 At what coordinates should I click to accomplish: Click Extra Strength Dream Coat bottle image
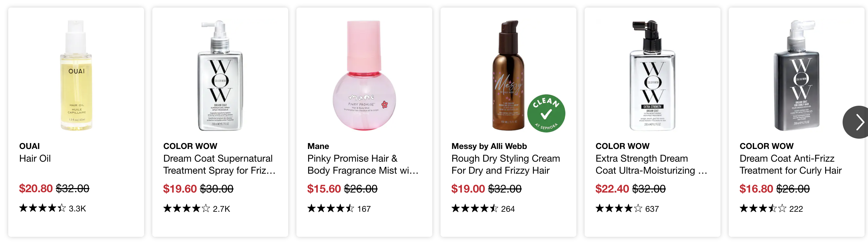(x=652, y=76)
